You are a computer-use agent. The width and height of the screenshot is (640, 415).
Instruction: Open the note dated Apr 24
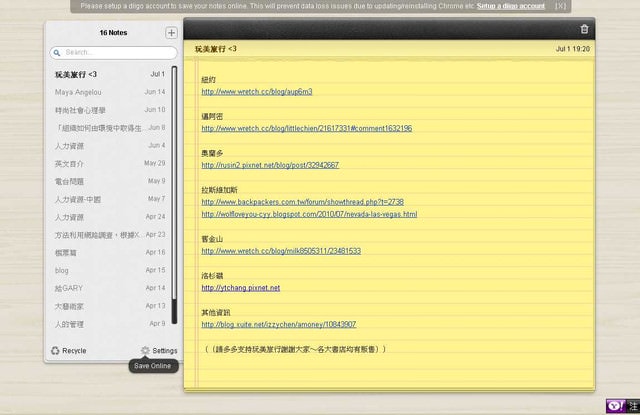click(x=110, y=217)
